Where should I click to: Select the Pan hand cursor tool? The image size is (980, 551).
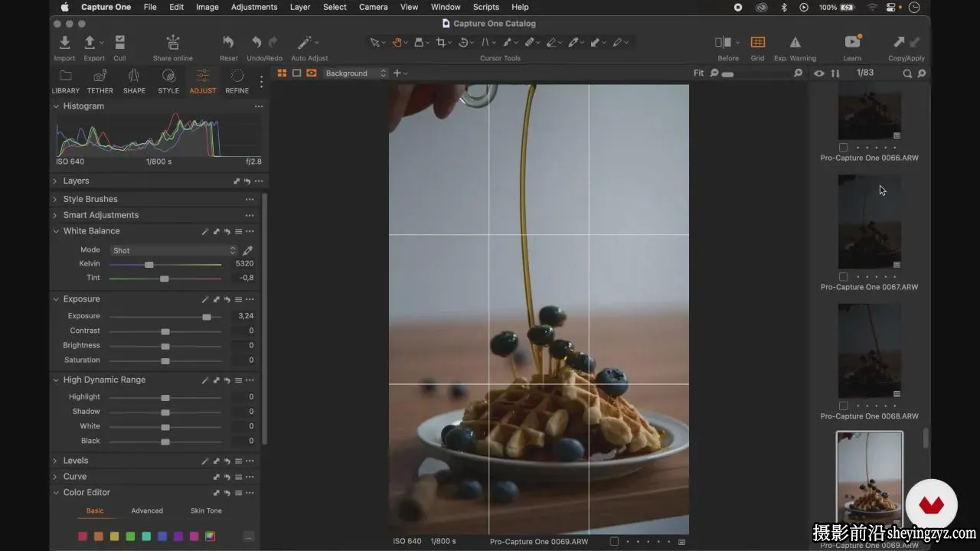pyautogui.click(x=397, y=43)
